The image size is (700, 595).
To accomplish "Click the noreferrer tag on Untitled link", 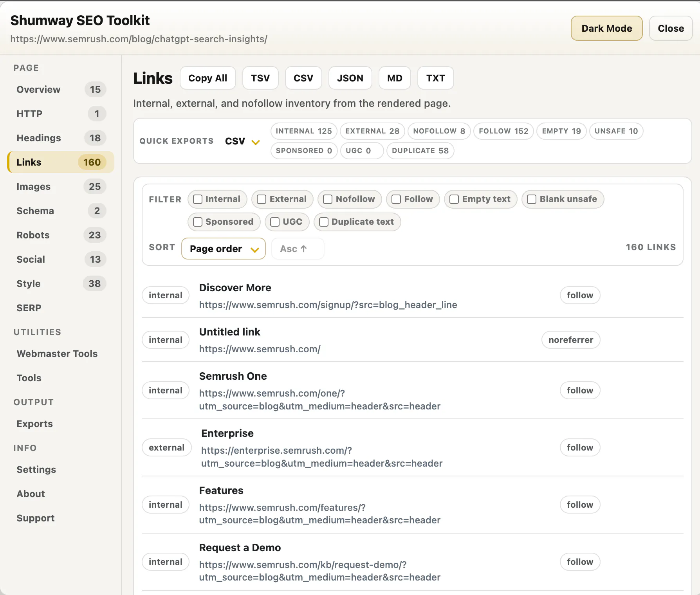I will click(x=571, y=340).
